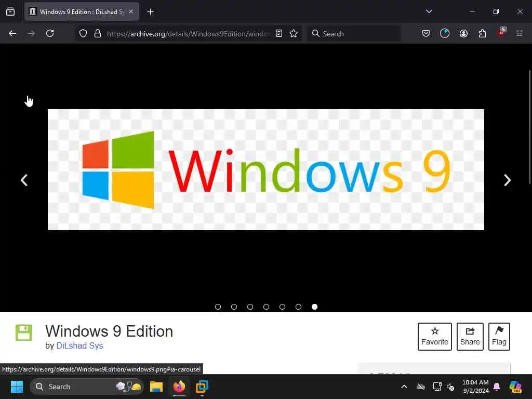Select the fifth carousel dot
This screenshot has height=399, width=532.
pos(282,307)
